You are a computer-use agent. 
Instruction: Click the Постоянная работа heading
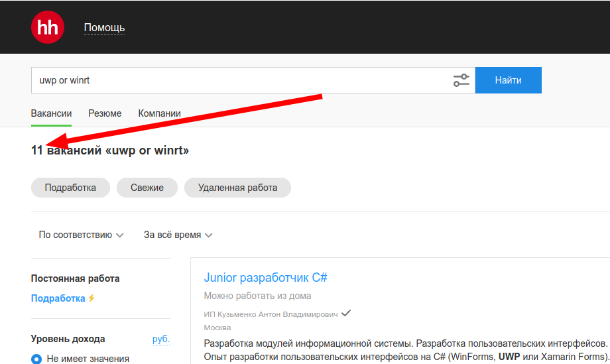(x=75, y=278)
